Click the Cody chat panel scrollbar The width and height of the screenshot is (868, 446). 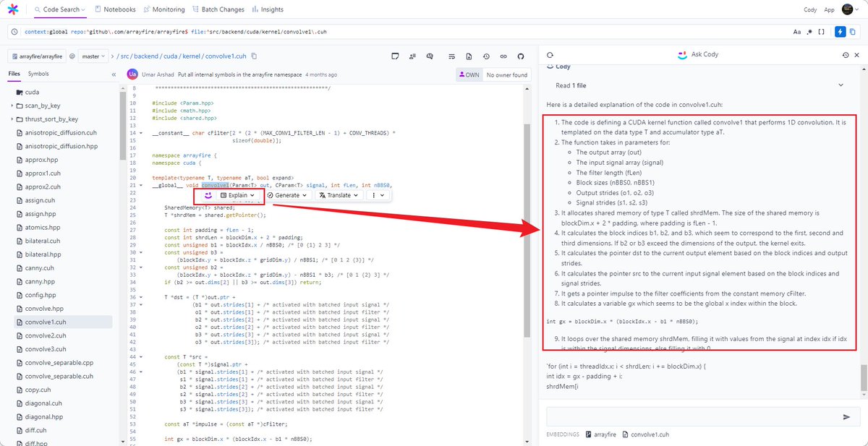pyautogui.click(x=863, y=377)
